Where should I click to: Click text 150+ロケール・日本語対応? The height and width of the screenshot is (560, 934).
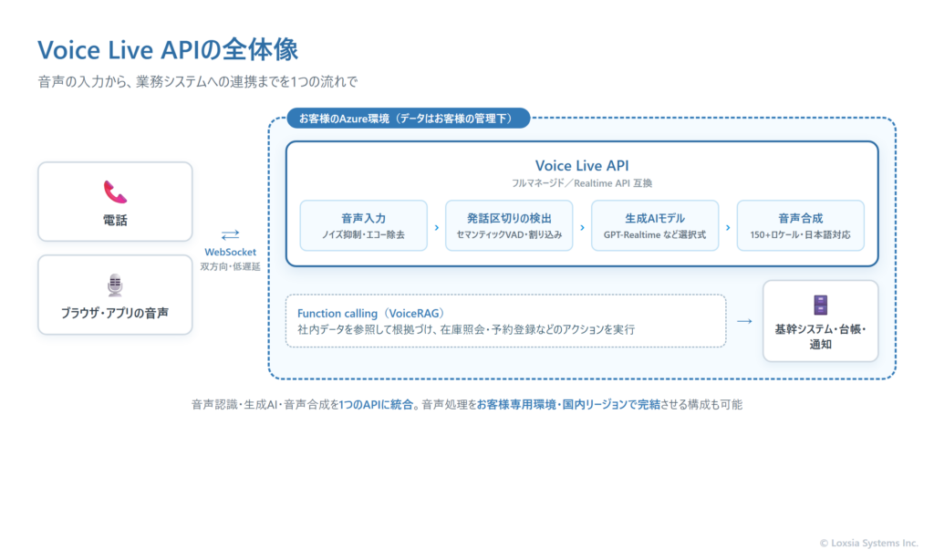(801, 234)
